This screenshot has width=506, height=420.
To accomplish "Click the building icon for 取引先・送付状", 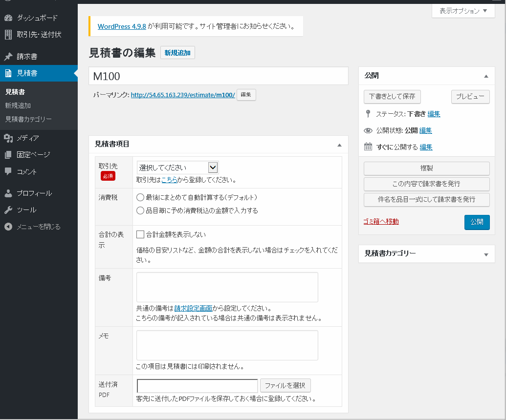I will pos(8,35).
